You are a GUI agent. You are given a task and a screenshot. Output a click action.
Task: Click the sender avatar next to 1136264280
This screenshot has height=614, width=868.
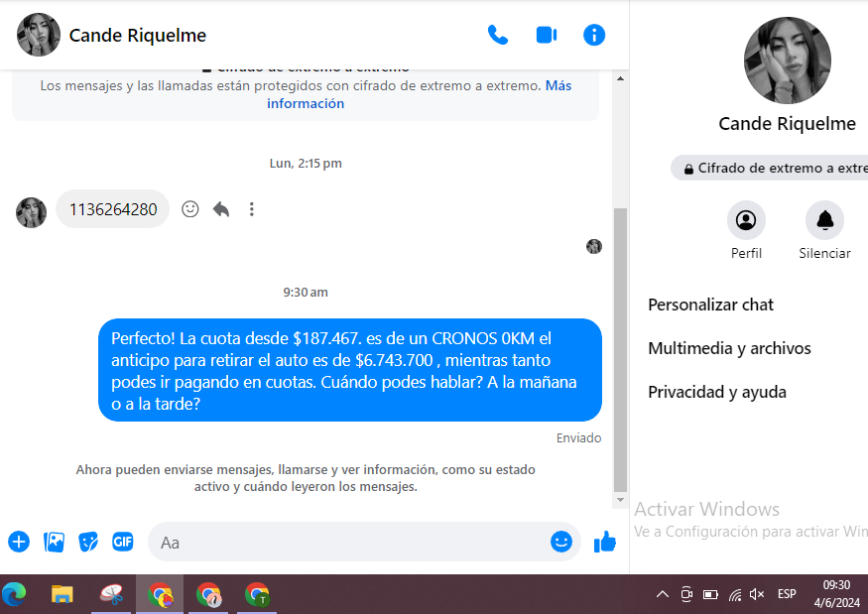pyautogui.click(x=31, y=212)
